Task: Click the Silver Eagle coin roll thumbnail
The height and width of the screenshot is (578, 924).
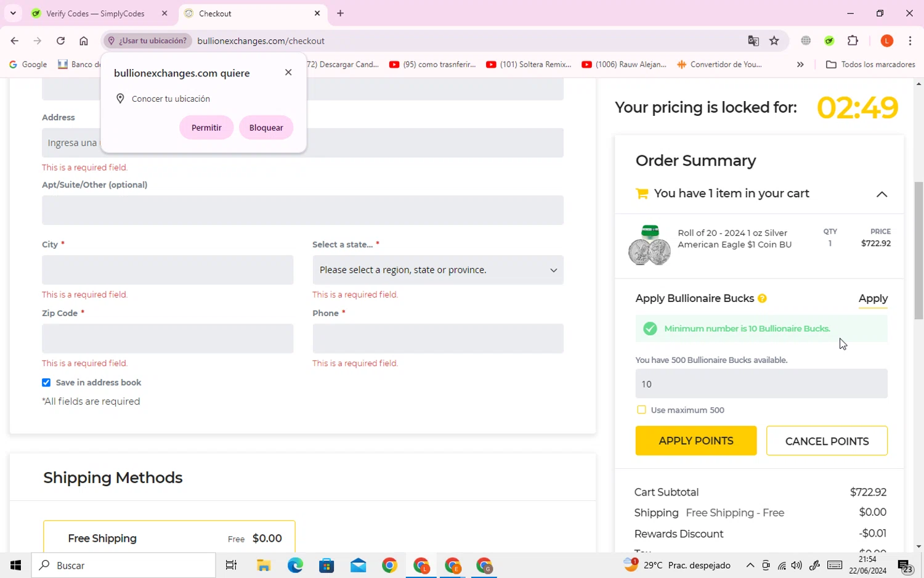Action: click(649, 245)
